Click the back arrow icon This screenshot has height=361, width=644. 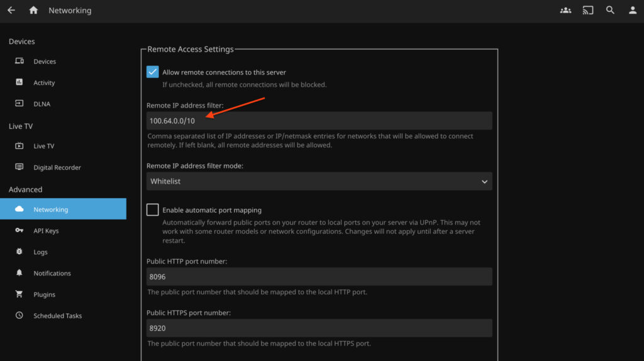(x=11, y=11)
